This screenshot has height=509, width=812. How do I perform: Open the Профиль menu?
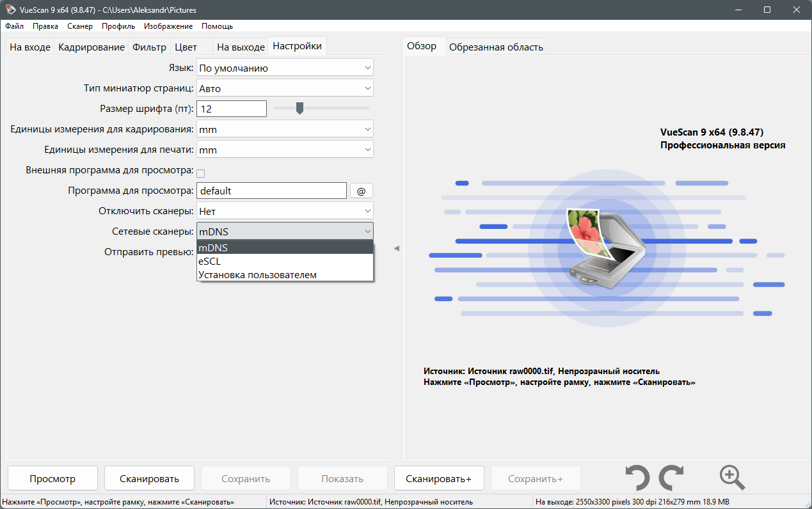point(118,26)
